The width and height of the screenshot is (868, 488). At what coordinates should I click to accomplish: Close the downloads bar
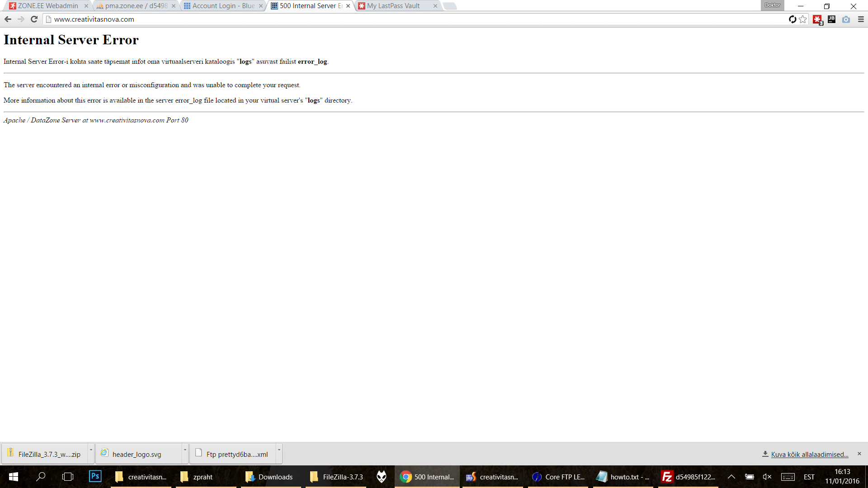pyautogui.click(x=859, y=454)
